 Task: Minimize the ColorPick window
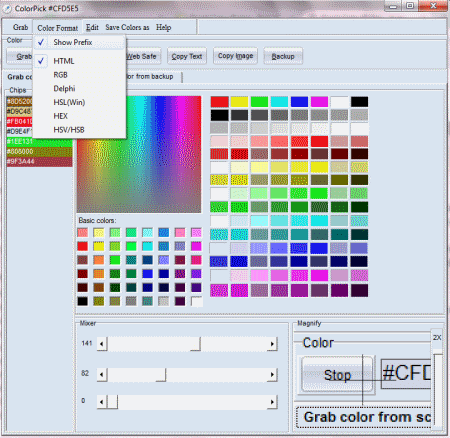(x=393, y=6)
